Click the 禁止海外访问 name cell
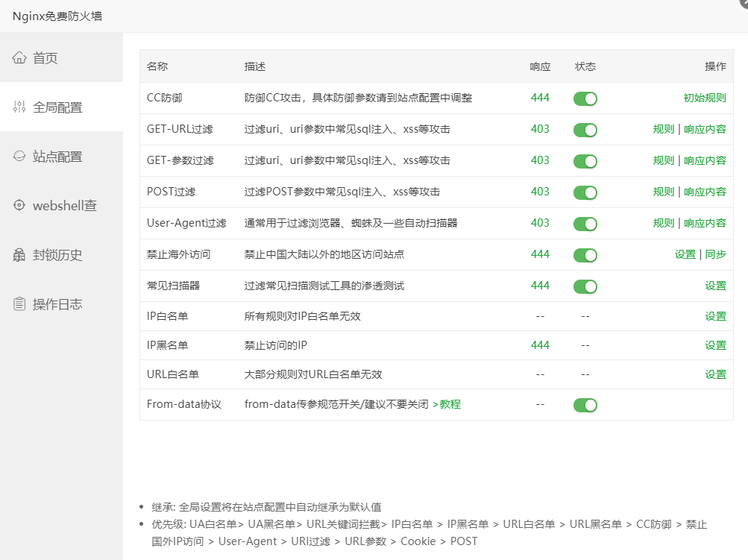The image size is (748, 560). 178,254
